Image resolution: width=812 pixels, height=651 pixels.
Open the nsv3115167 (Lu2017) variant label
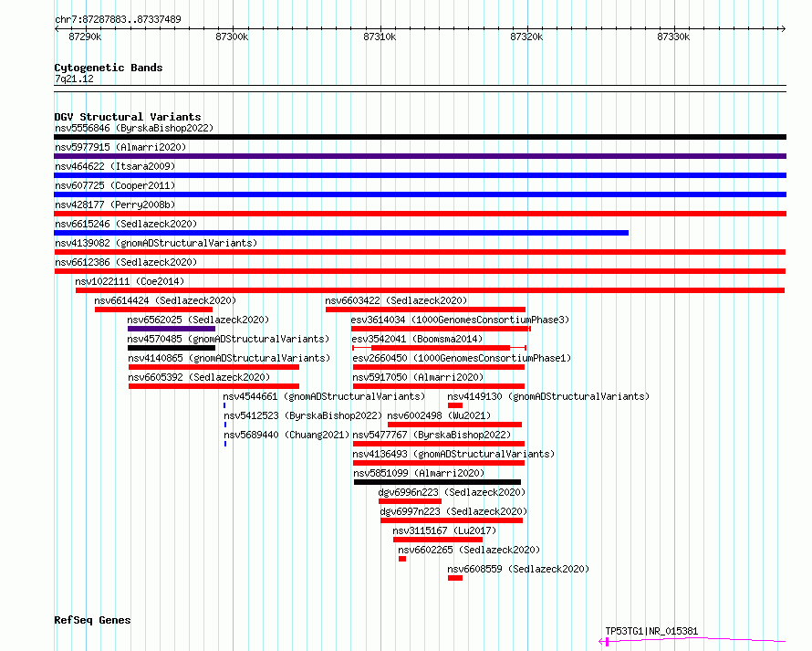444,530
